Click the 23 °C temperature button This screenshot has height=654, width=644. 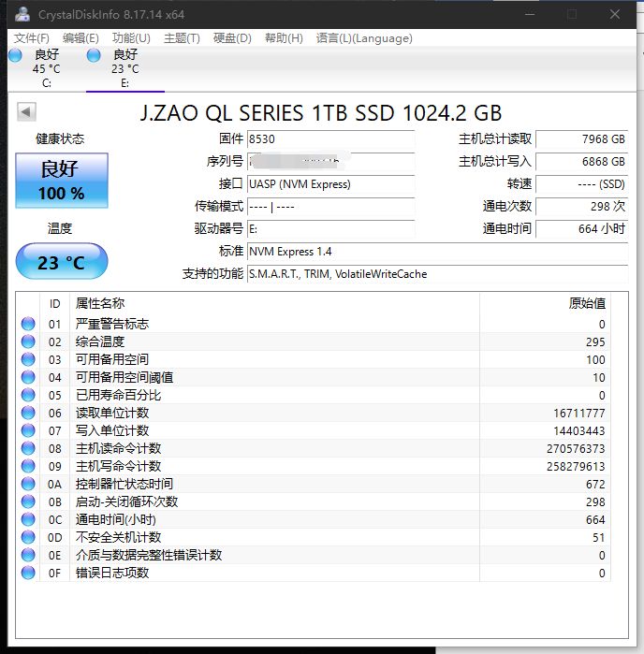pos(62,262)
